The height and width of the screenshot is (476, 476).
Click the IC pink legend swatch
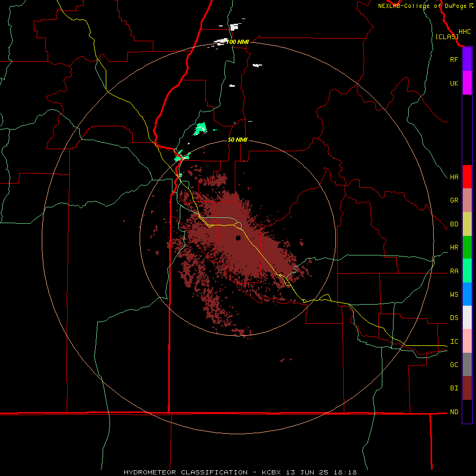(x=467, y=341)
